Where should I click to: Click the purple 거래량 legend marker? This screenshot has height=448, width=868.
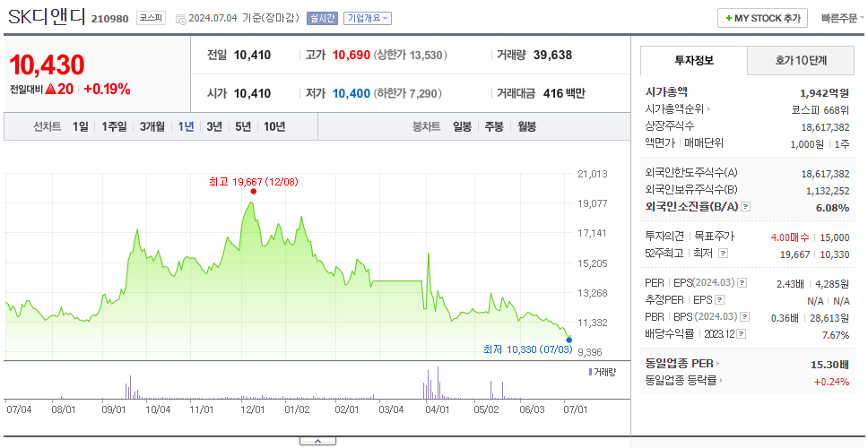tap(591, 372)
